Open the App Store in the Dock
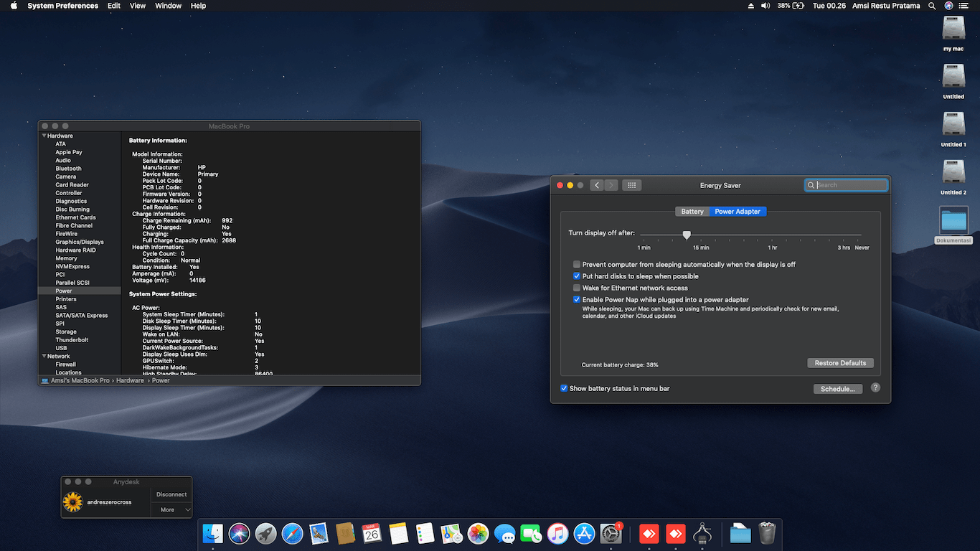The image size is (980, 551). click(x=584, y=534)
